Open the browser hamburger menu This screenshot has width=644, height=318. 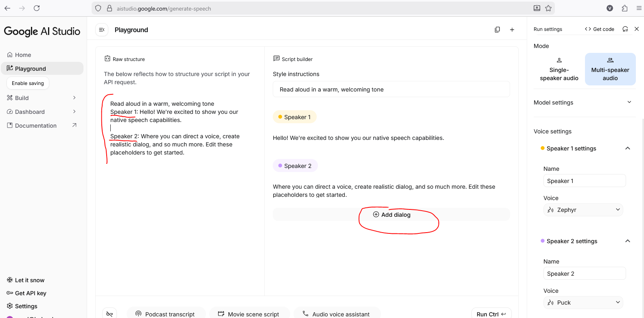(639, 8)
